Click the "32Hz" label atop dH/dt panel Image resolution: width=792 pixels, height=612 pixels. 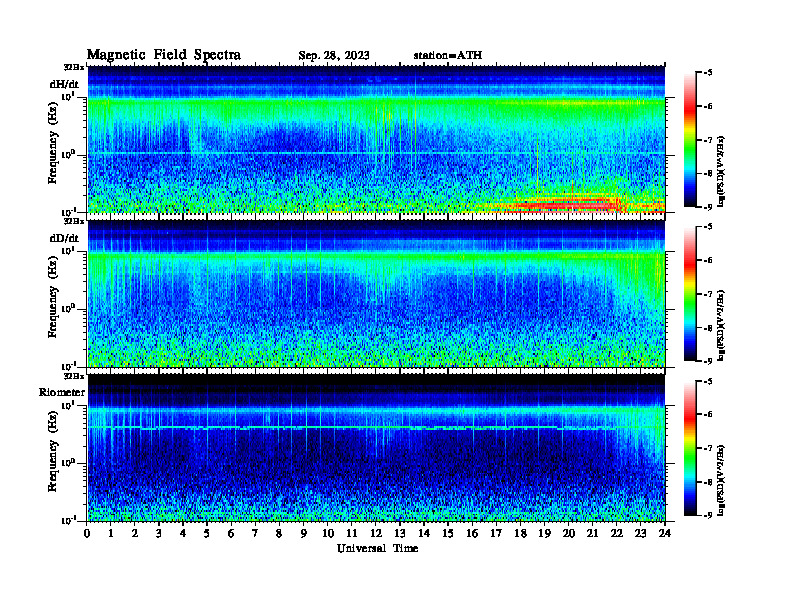(74, 67)
